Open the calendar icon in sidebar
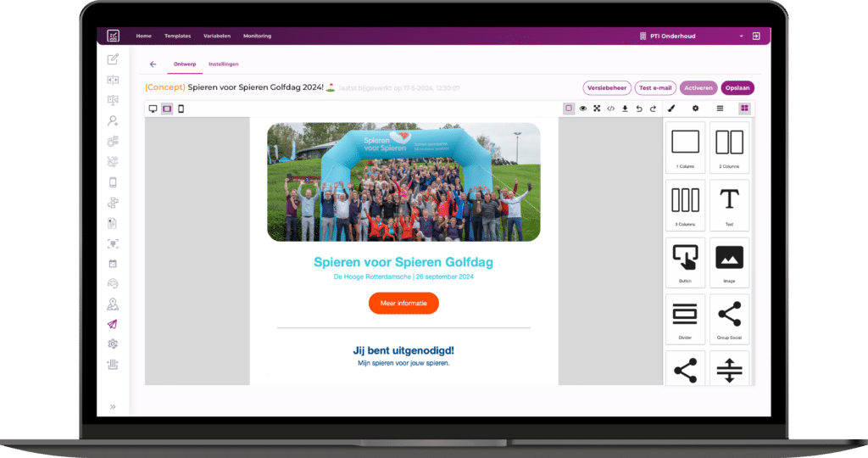Screen dimensions: 868x458 [113, 264]
